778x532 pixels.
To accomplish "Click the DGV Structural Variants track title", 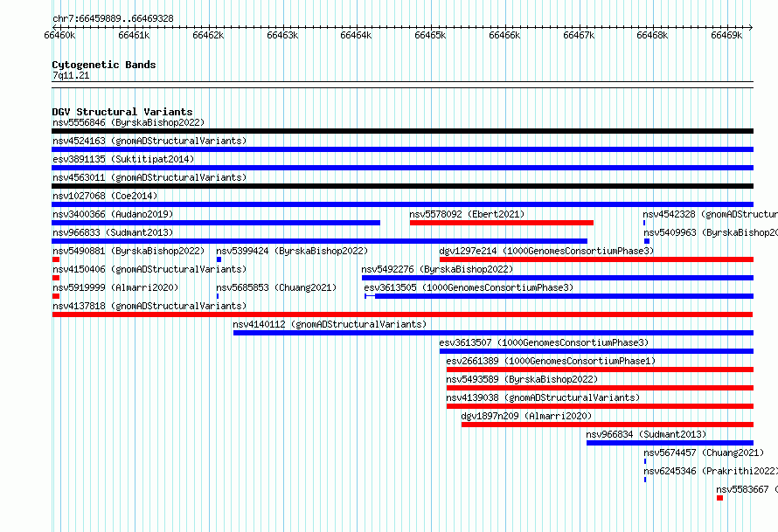I will 122,112.
